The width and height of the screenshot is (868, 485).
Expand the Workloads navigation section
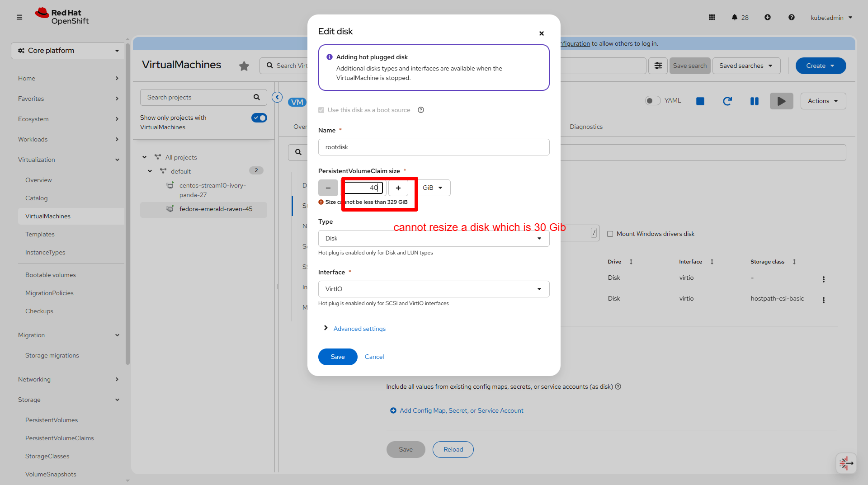tap(69, 139)
